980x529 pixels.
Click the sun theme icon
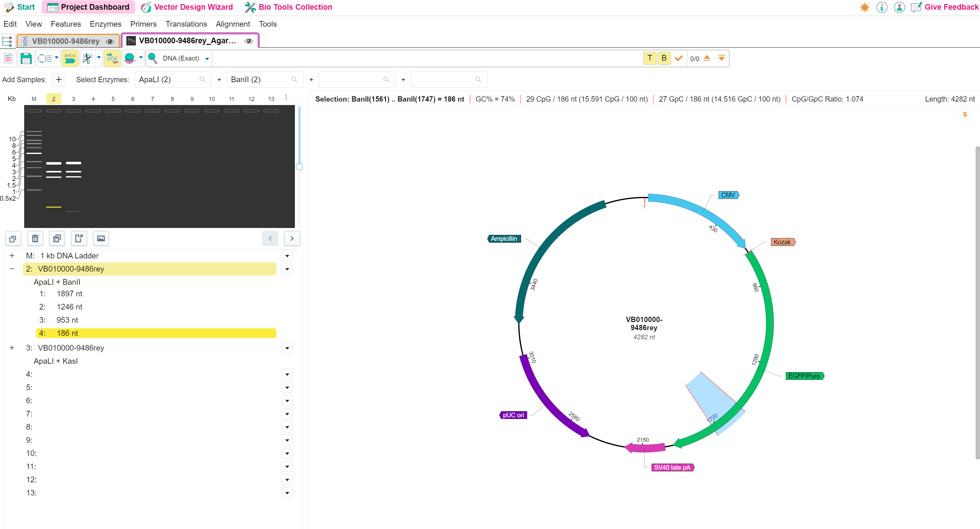tap(864, 7)
